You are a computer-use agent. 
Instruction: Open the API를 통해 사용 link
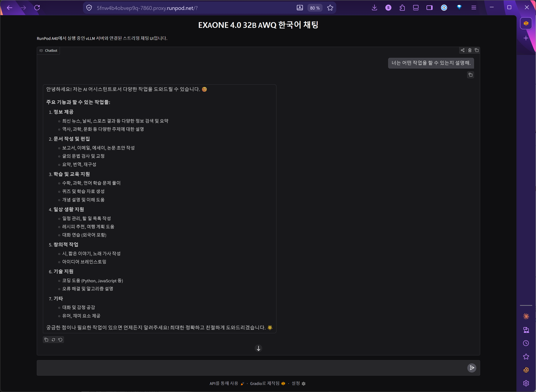pos(227,383)
